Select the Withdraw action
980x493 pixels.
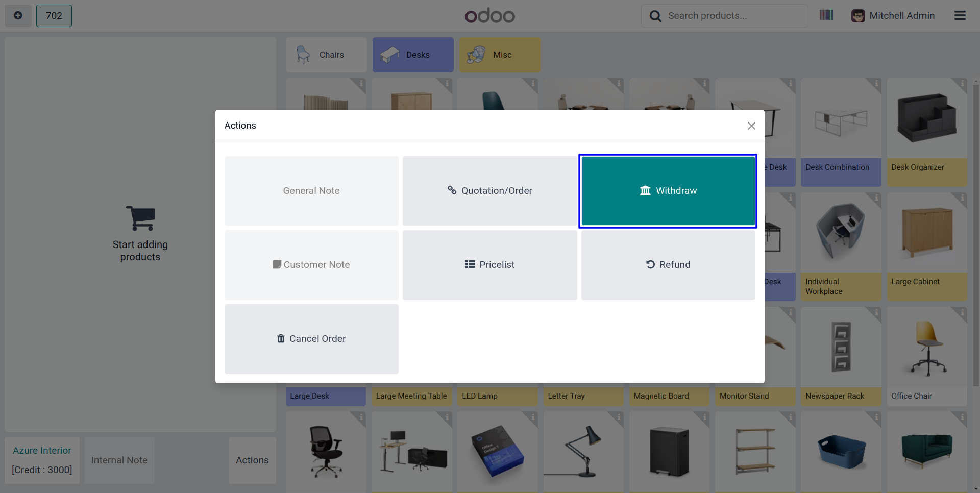click(x=668, y=191)
